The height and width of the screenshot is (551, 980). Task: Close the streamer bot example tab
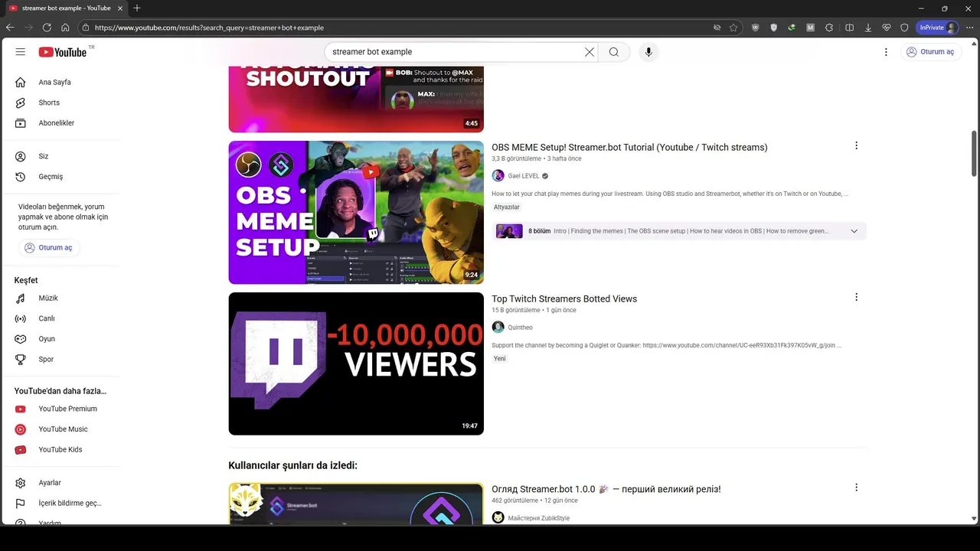[120, 8]
